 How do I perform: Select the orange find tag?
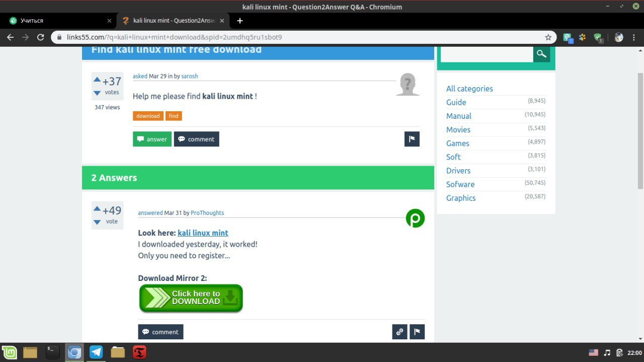174,116
